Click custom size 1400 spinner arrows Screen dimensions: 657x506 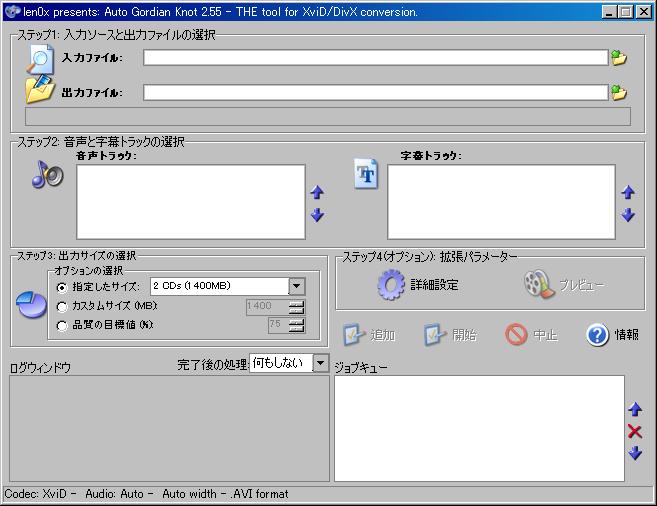pos(297,307)
